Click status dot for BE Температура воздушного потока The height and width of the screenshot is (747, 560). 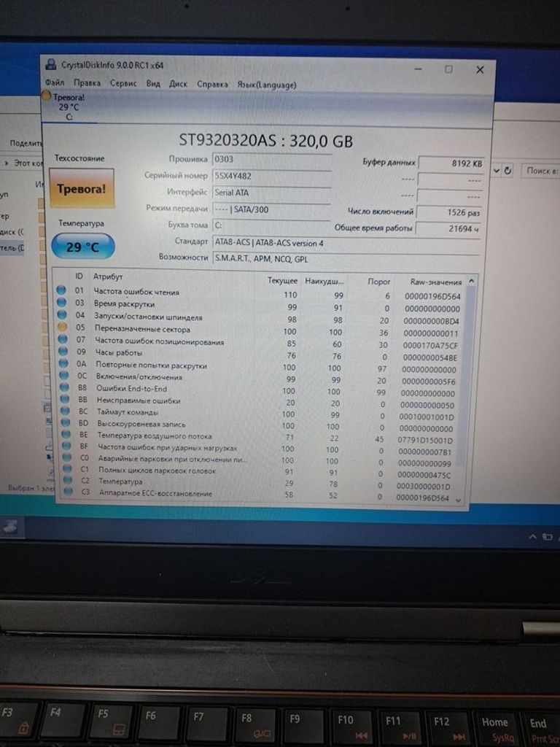(66, 435)
